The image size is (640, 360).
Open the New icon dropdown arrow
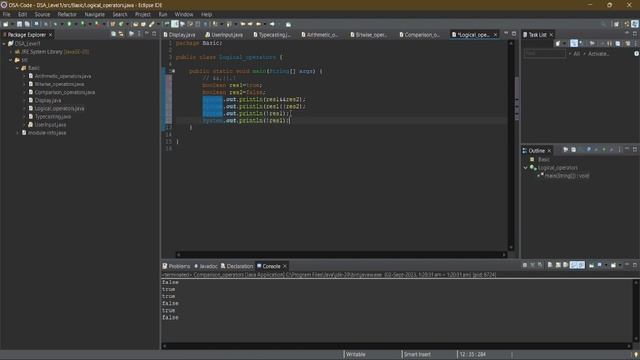[x=12, y=24]
